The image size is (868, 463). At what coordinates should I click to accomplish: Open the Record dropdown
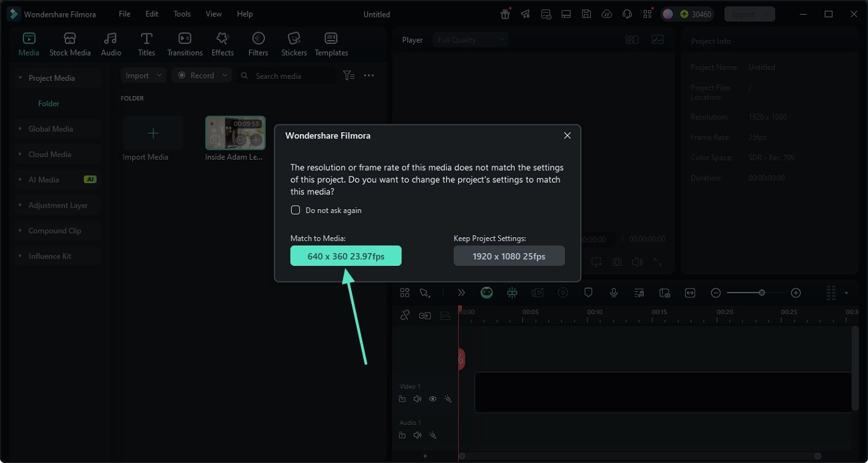pyautogui.click(x=202, y=75)
